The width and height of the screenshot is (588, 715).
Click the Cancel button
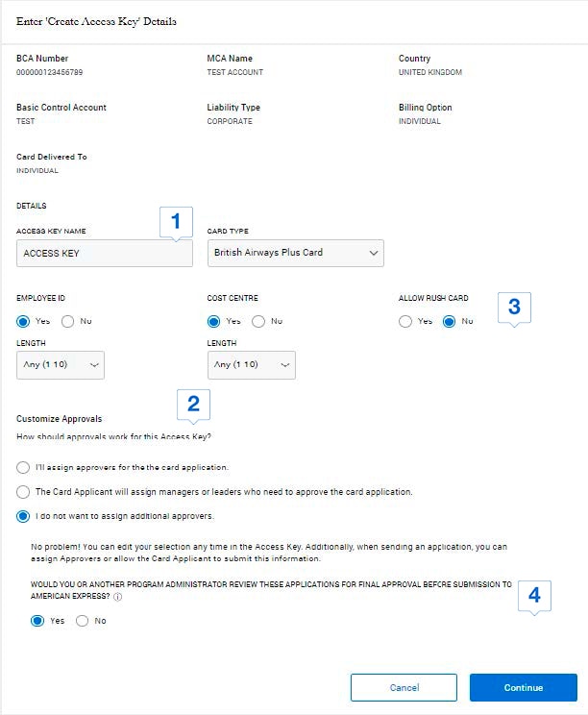pyautogui.click(x=404, y=687)
